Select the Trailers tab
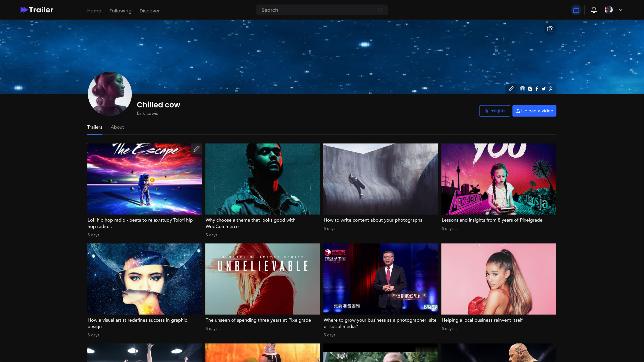This screenshot has width=644, height=362. 95,127
